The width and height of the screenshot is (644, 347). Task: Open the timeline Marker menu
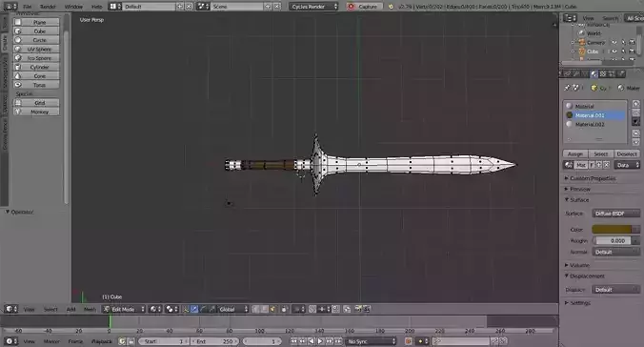coord(51,341)
